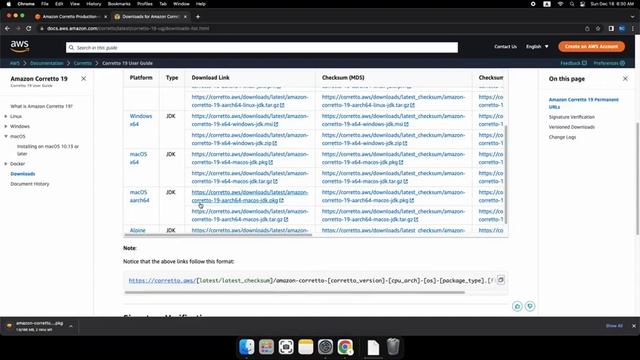The image size is (640, 360).
Task: Open Launchpad from the dock
Action: (x=266, y=347)
